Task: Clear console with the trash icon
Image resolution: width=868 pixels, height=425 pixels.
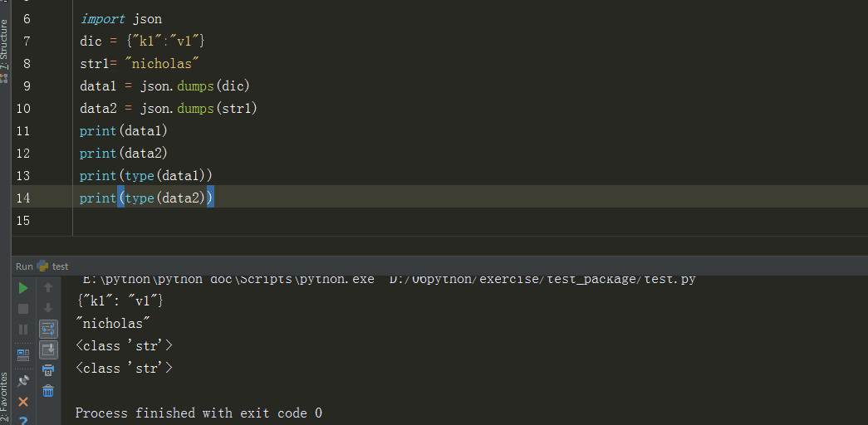Action: point(48,391)
